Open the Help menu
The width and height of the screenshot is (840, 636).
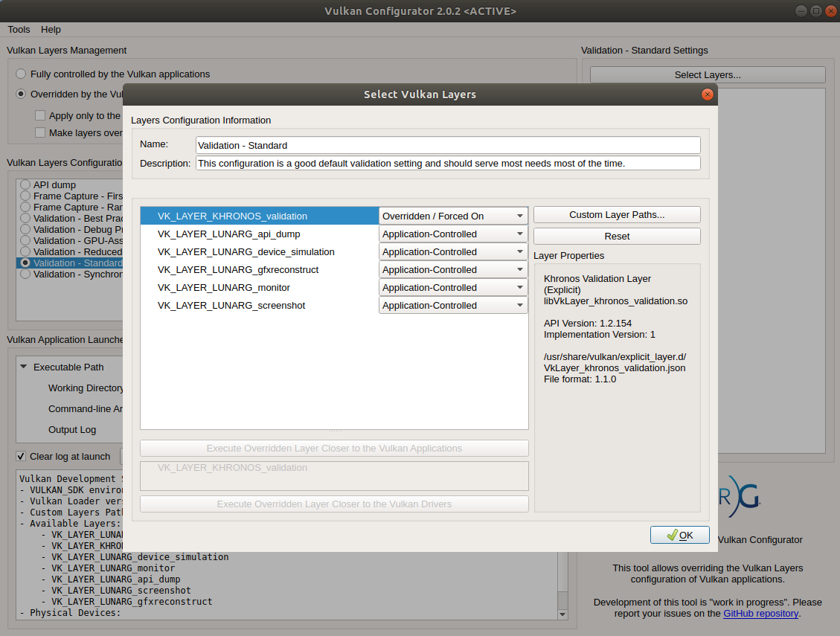click(x=51, y=29)
